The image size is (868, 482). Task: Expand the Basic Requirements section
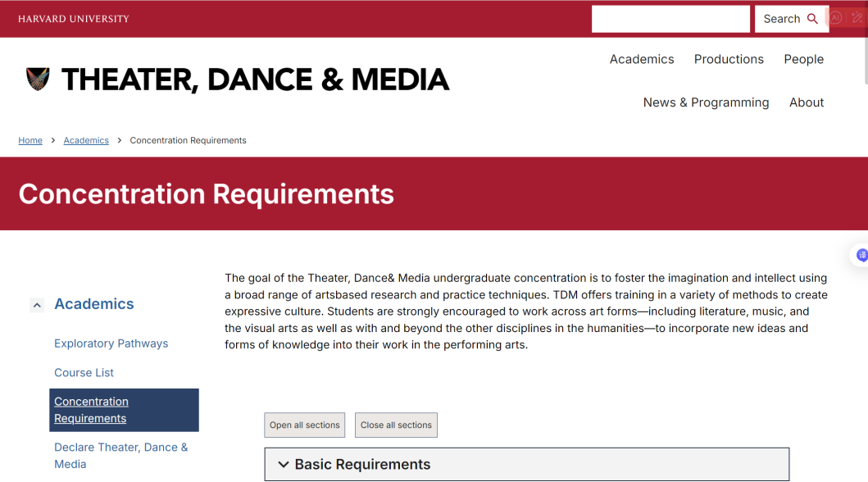pos(526,464)
